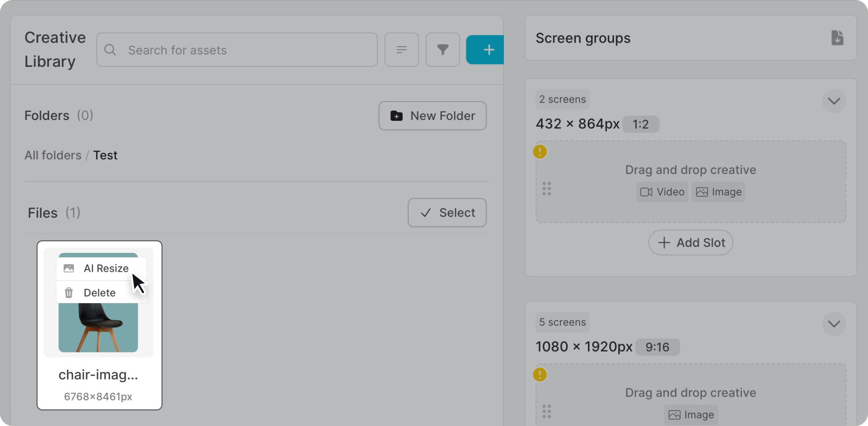Download screen groups file icon
868x426 pixels.
pyautogui.click(x=837, y=38)
